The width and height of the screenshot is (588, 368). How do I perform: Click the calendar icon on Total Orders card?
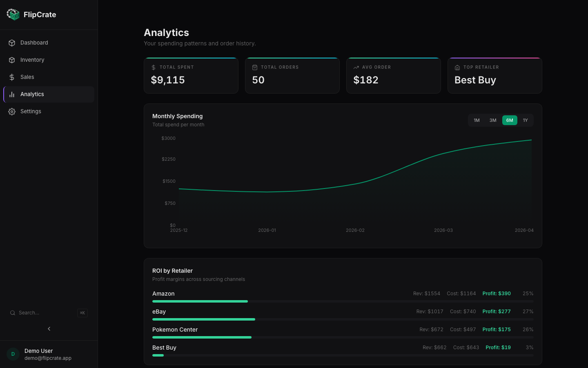[255, 67]
